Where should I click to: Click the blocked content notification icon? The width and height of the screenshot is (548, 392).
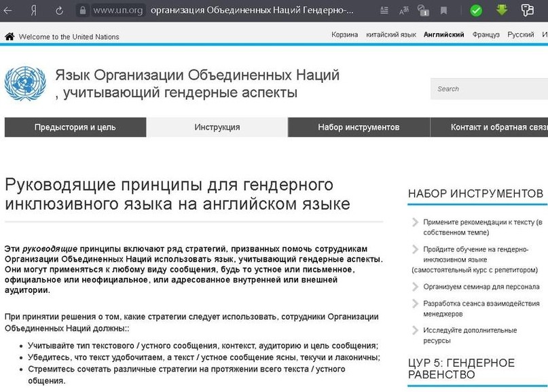(x=424, y=10)
